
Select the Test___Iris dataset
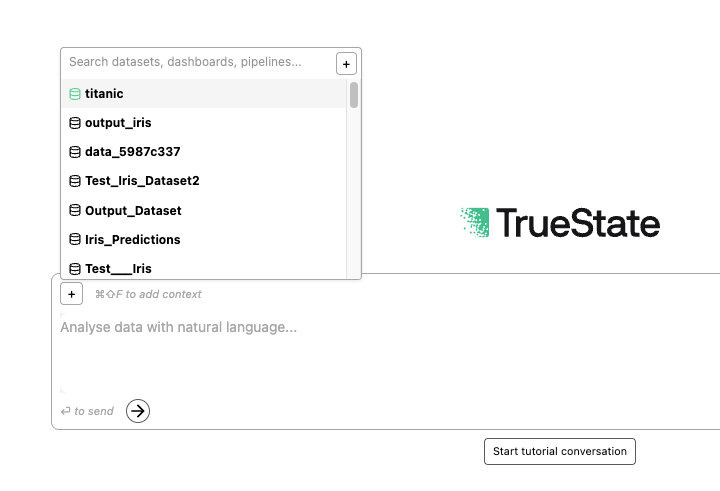[x=204, y=268]
